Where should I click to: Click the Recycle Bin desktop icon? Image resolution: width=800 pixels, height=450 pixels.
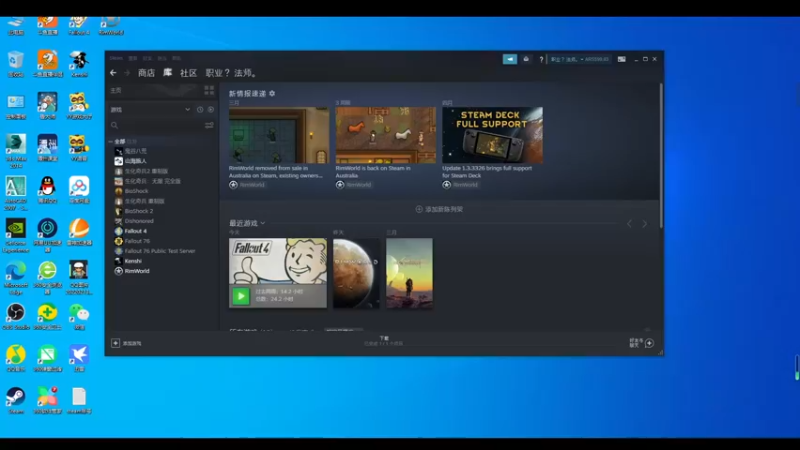16,64
